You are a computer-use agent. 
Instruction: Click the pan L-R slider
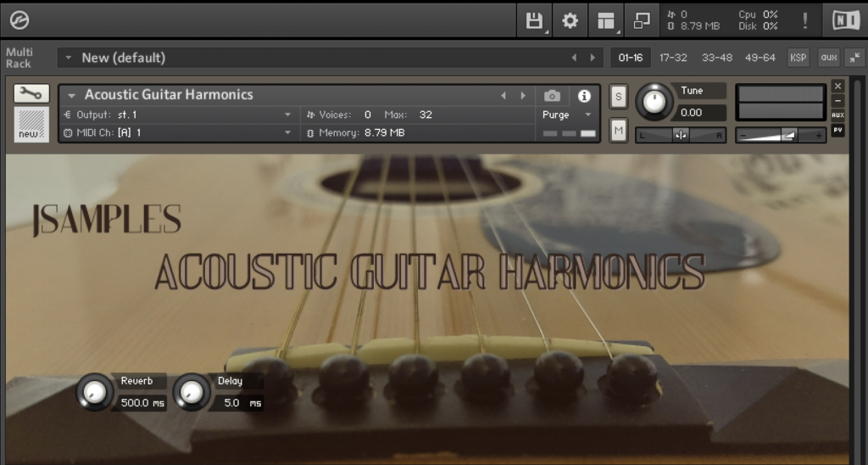coord(681,135)
